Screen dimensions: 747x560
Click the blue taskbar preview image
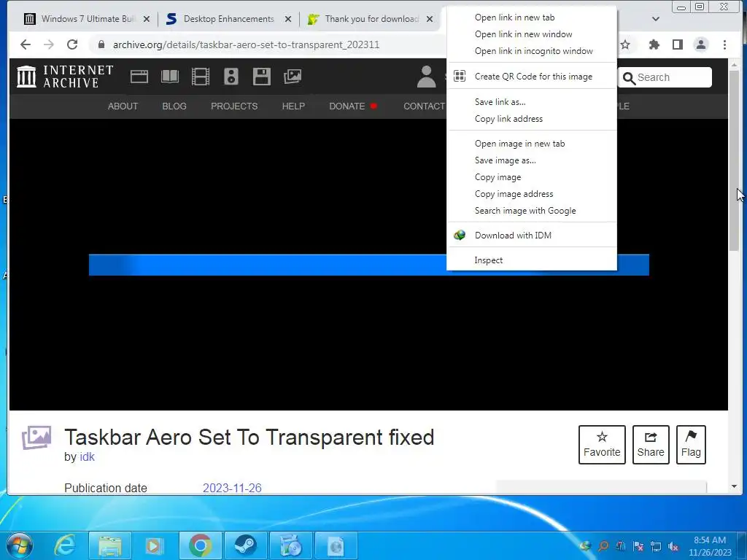368,265
